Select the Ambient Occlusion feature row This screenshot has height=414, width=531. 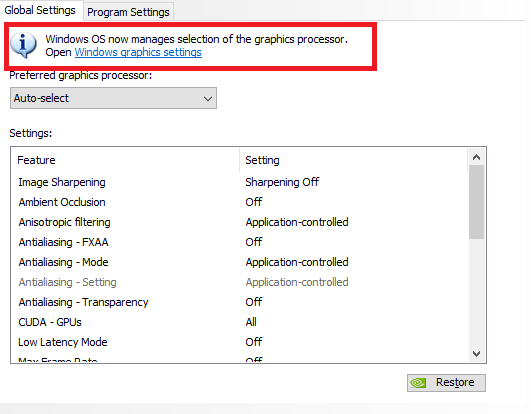pos(239,202)
